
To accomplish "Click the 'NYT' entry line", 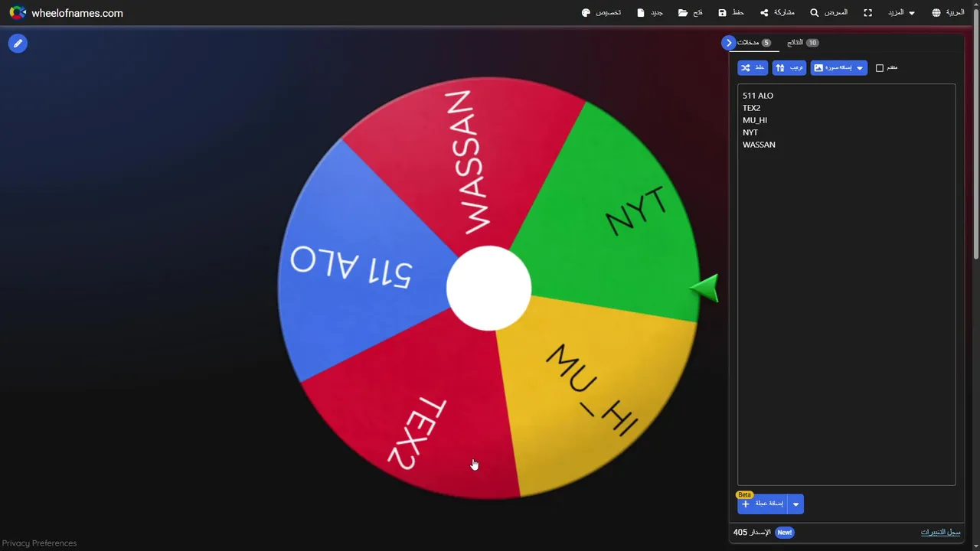I will click(x=750, y=132).
